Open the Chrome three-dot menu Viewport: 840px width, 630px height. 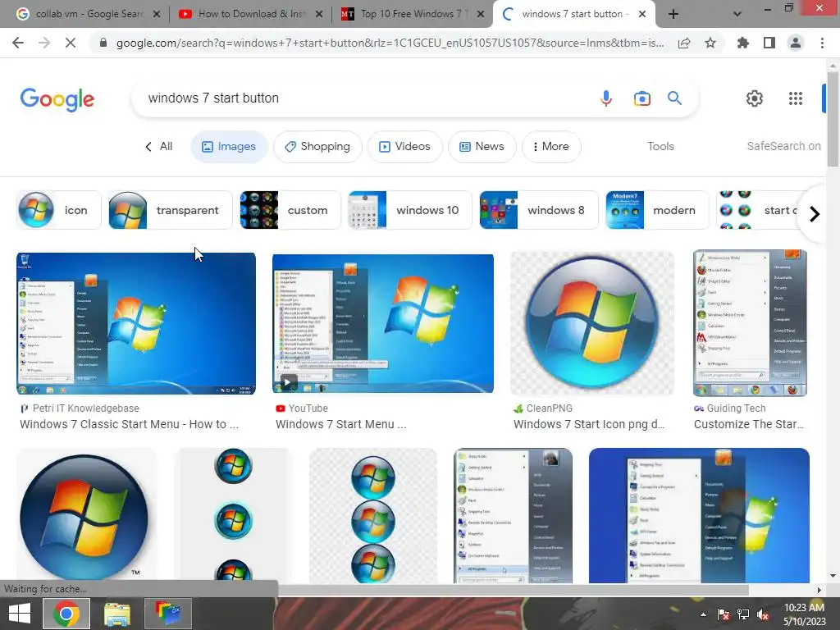[x=822, y=43]
